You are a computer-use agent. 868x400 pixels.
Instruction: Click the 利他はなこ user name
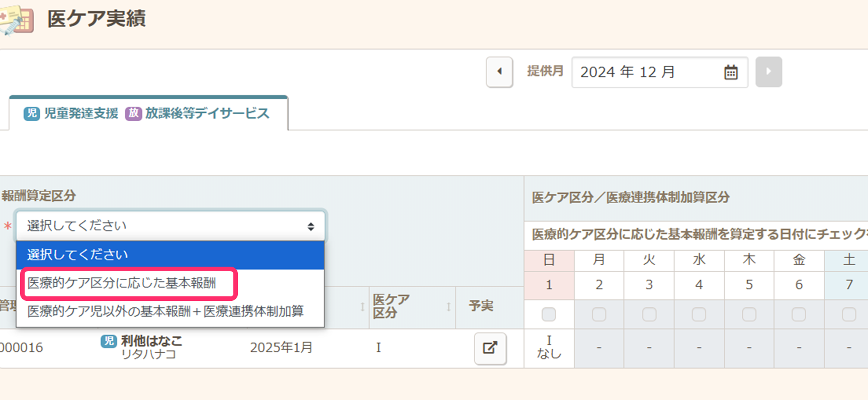coord(151,341)
